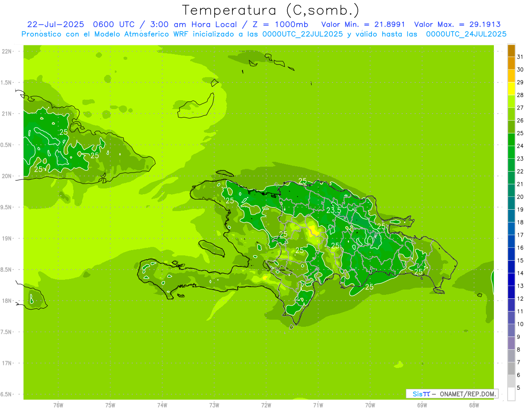The height and width of the screenshot is (411, 532).
Task: Click the '73W' longitude axis label
Action: click(214, 405)
